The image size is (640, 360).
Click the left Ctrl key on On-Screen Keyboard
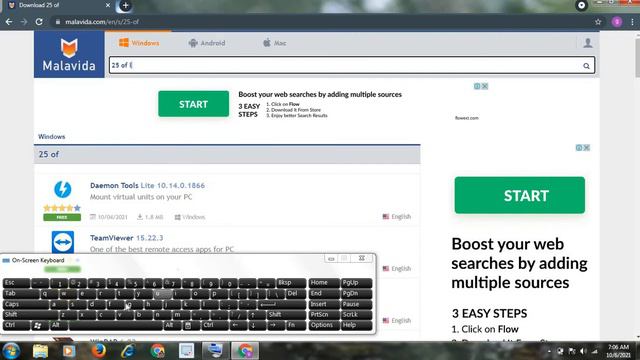click(16, 325)
